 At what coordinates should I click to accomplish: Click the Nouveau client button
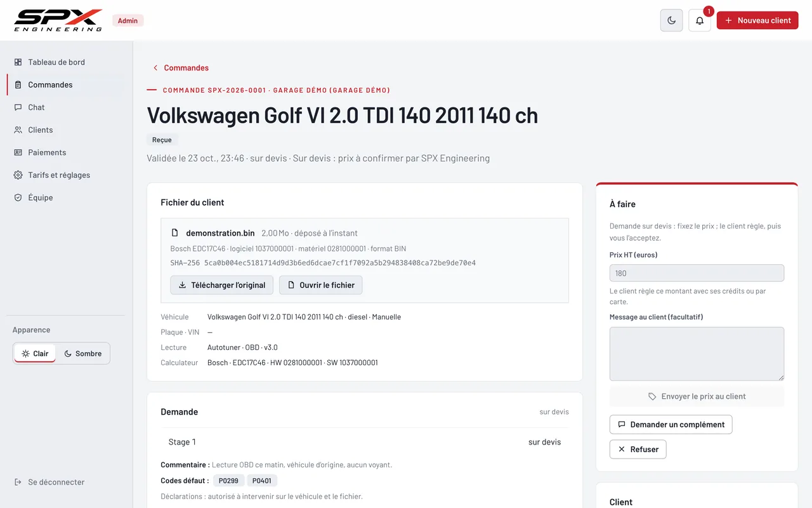757,20
